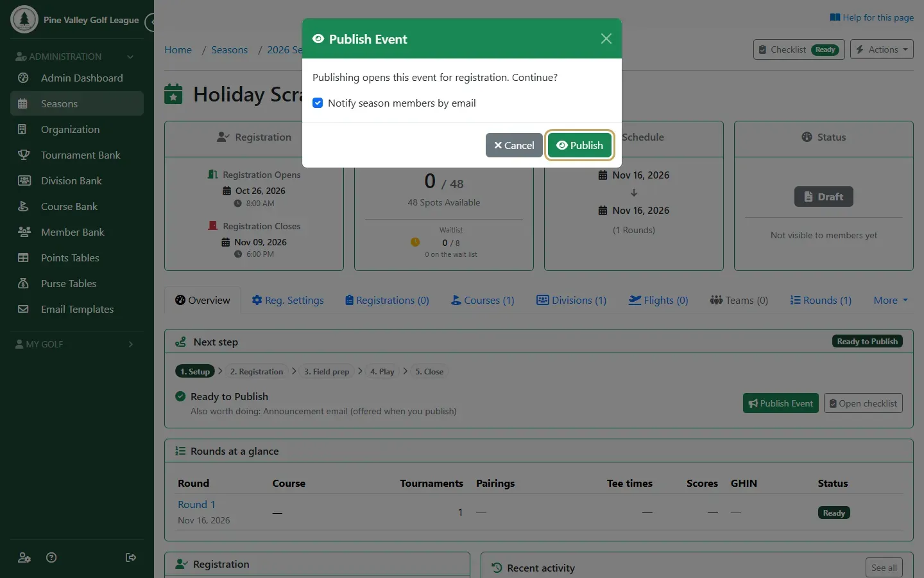Viewport: 924px width, 578px height.
Task: Open Points Tables in the sidebar
Action: 77,258
